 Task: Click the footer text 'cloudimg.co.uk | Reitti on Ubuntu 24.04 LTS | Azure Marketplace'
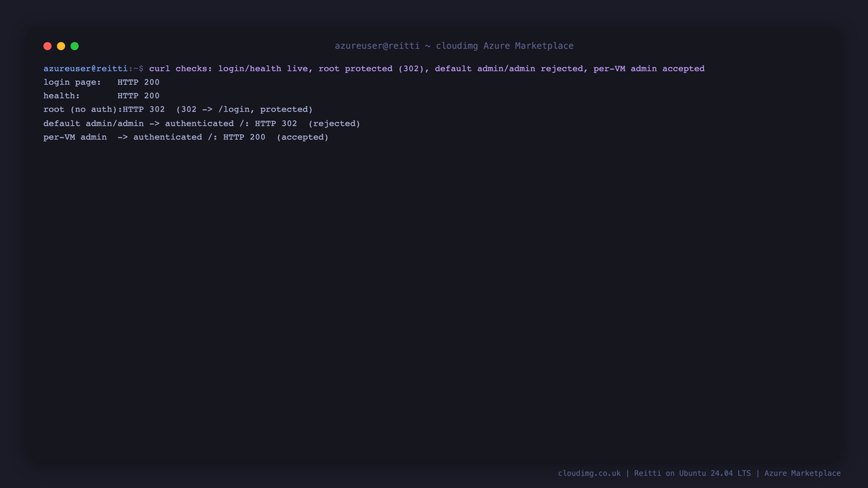pyautogui.click(x=699, y=473)
